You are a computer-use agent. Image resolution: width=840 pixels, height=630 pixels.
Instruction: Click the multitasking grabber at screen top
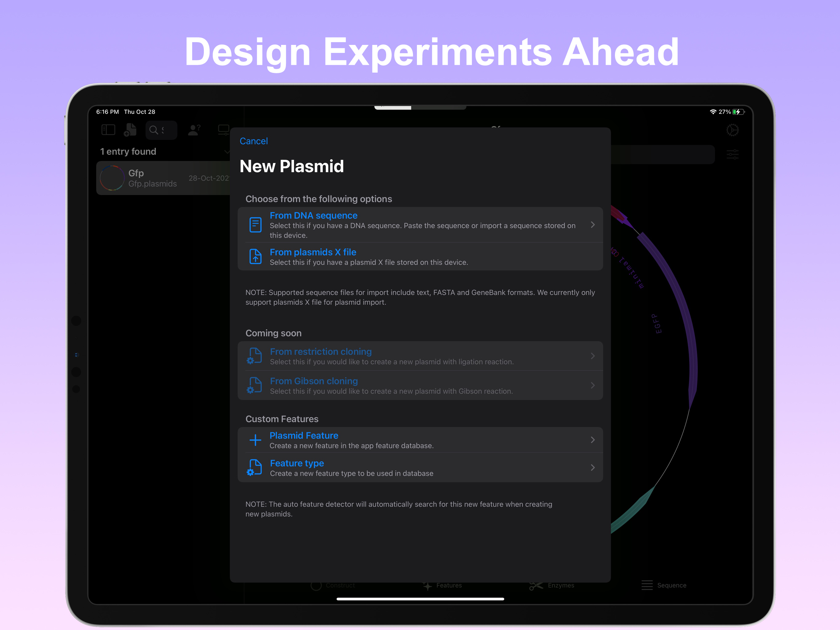coord(420,108)
